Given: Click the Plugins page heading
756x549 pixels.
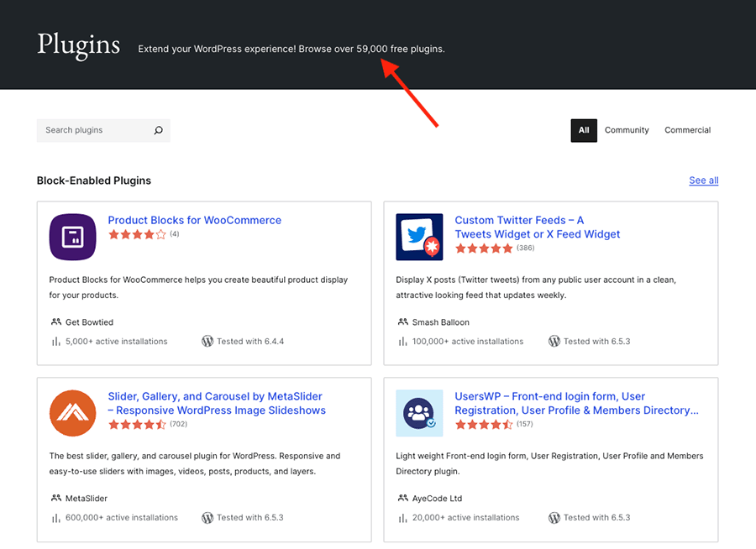Looking at the screenshot, I should coord(79,46).
